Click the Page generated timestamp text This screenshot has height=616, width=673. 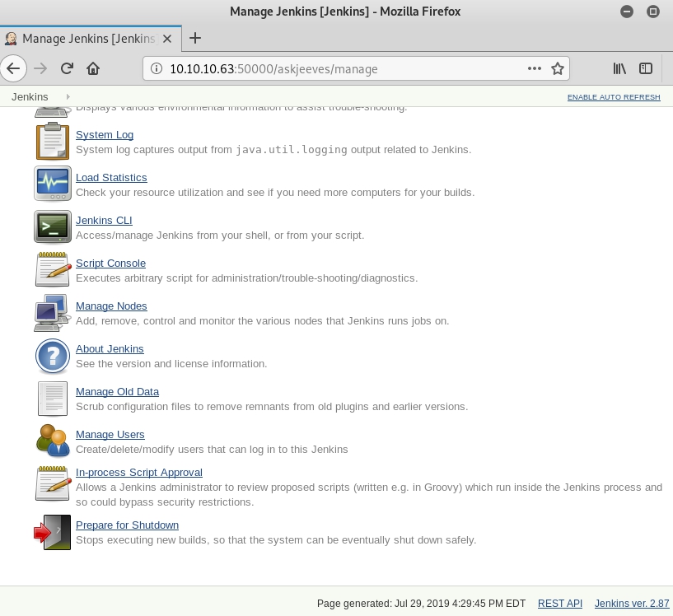tap(421, 604)
